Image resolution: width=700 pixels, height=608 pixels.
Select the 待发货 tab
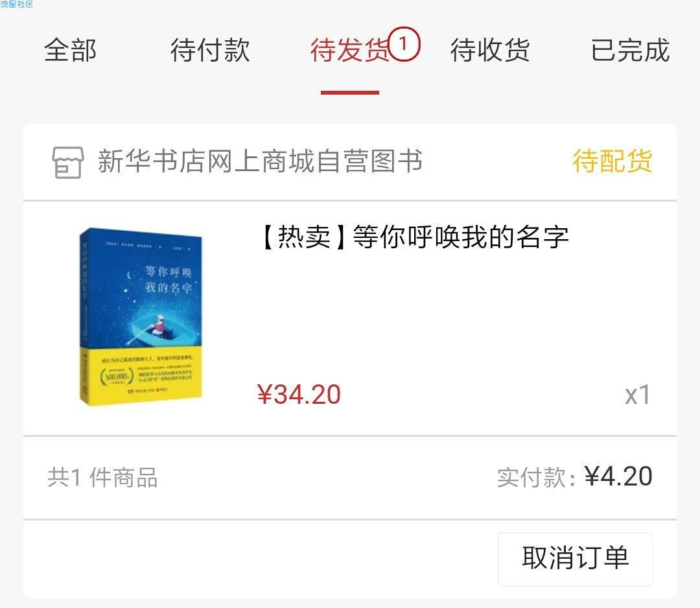point(349,50)
